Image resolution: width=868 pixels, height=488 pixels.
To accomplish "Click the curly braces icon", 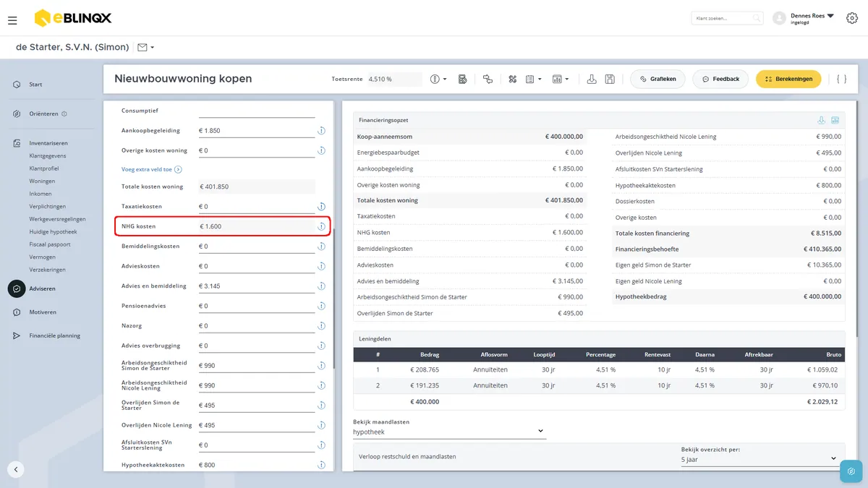I will (x=841, y=79).
